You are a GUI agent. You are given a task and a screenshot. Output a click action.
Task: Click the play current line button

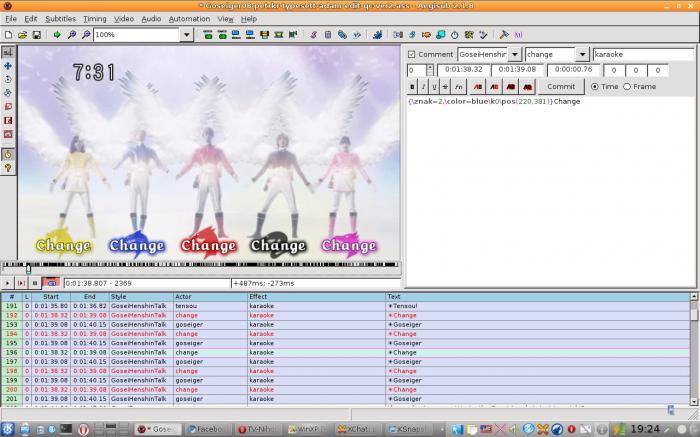pyautogui.click(x=21, y=283)
